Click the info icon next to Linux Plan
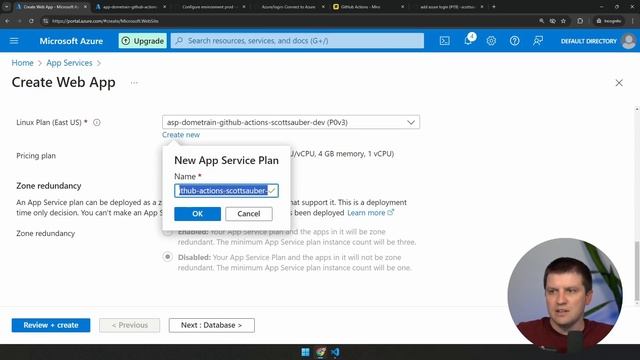The width and height of the screenshot is (640, 360). [97, 122]
